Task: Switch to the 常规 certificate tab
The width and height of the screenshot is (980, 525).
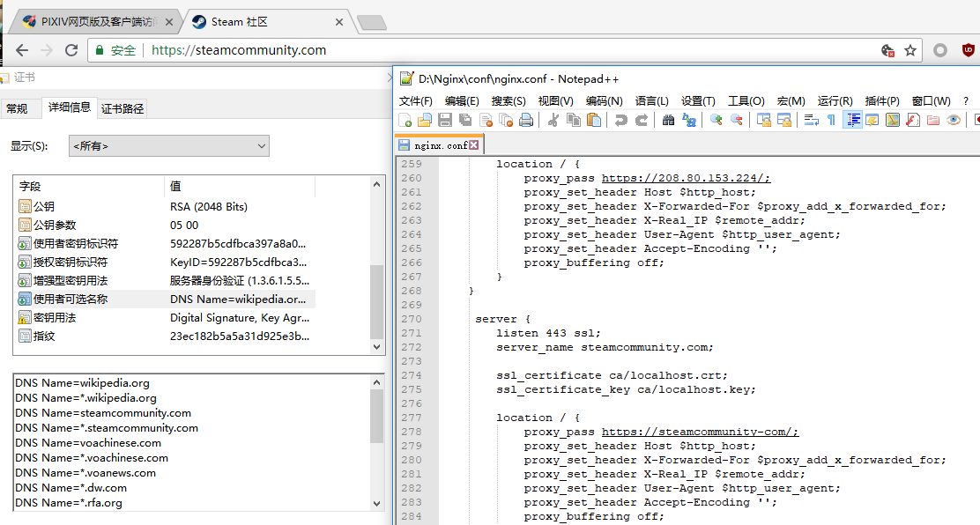Action: click(17, 108)
